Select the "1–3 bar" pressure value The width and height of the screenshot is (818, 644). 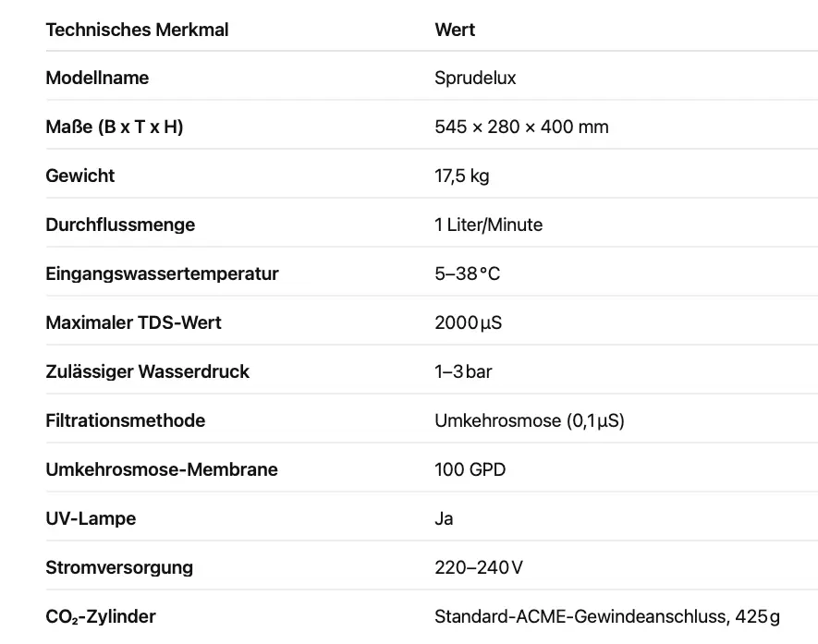[x=463, y=371]
